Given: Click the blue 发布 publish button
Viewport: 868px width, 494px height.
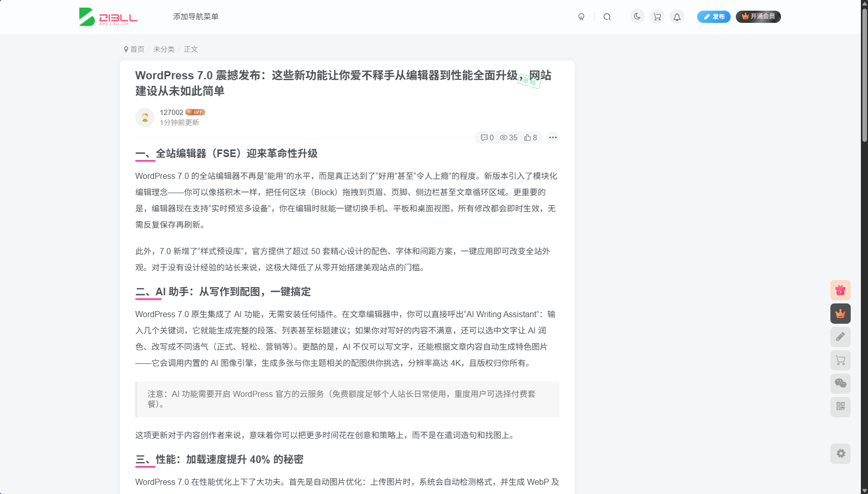Looking at the screenshot, I should pos(714,17).
